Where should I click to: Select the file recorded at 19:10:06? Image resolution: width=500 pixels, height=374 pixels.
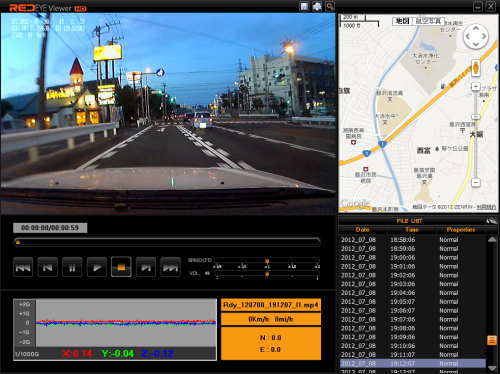pyautogui.click(x=413, y=346)
